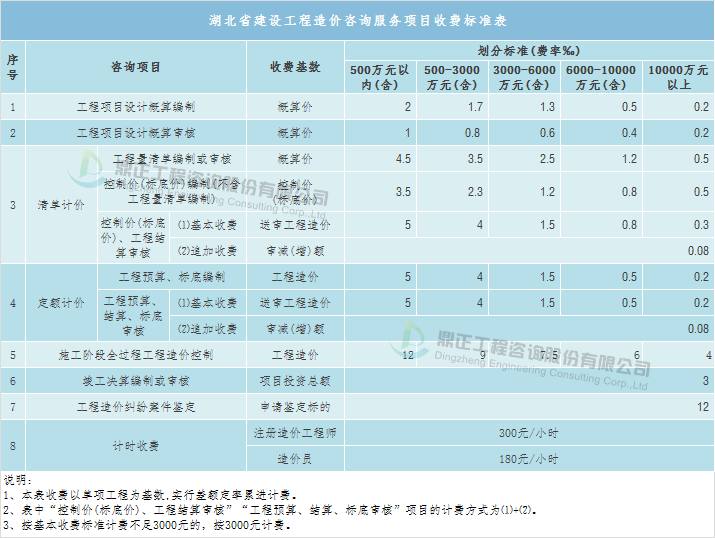This screenshot has height=538, width=715.
Task: Click the 项目投资总额 cell
Action: (295, 381)
